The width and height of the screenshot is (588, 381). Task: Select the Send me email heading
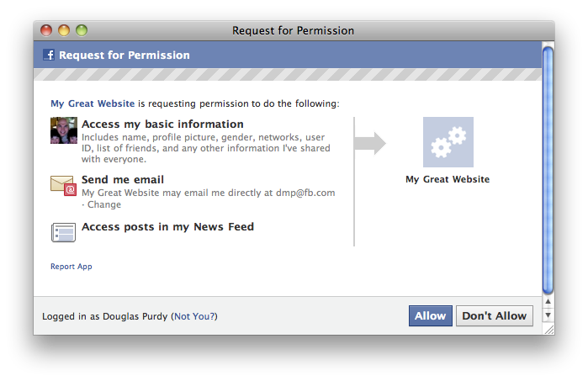[123, 180]
